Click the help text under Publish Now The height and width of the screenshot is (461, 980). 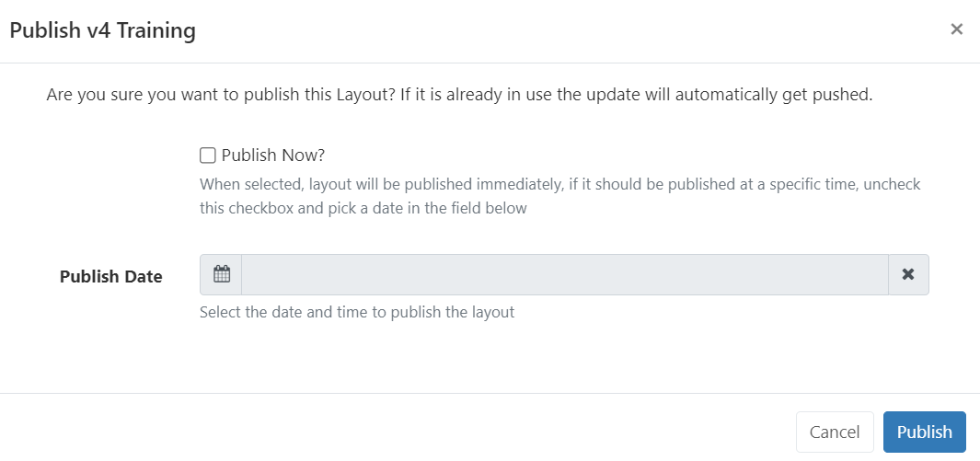click(559, 196)
